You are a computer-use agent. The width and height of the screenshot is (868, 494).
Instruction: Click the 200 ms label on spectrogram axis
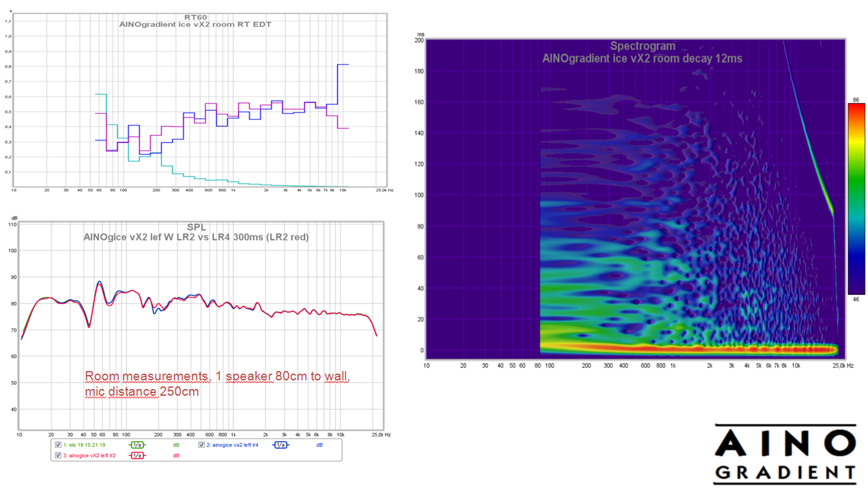click(418, 40)
